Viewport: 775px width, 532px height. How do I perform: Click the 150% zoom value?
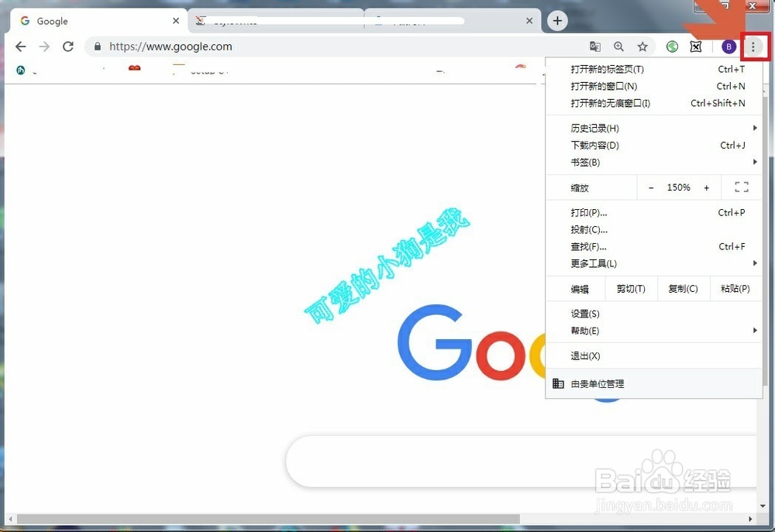point(679,187)
